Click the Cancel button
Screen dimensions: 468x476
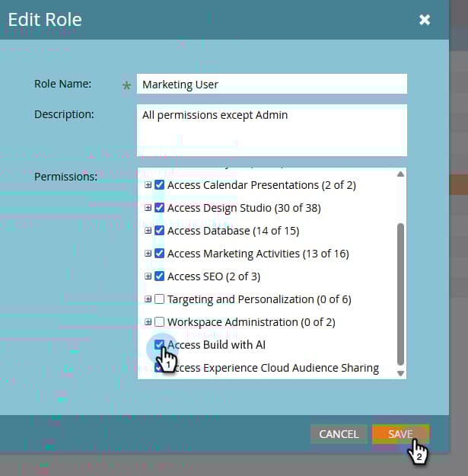click(x=339, y=434)
